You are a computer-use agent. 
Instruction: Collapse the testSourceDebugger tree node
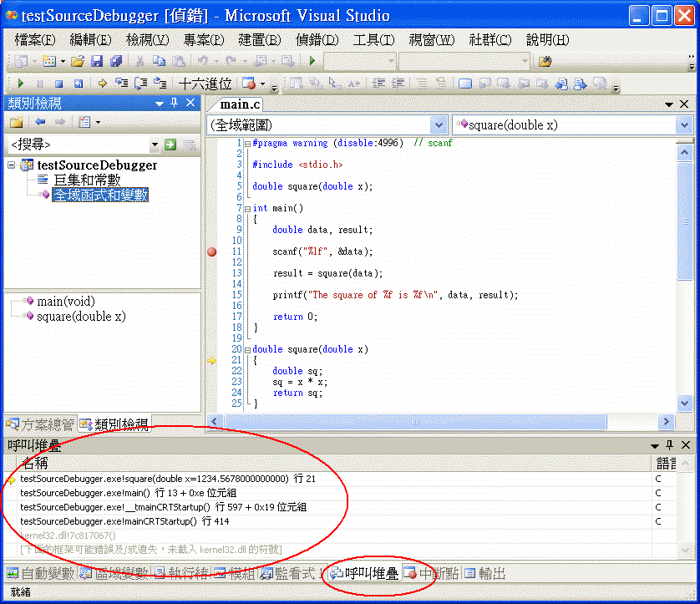click(12, 165)
